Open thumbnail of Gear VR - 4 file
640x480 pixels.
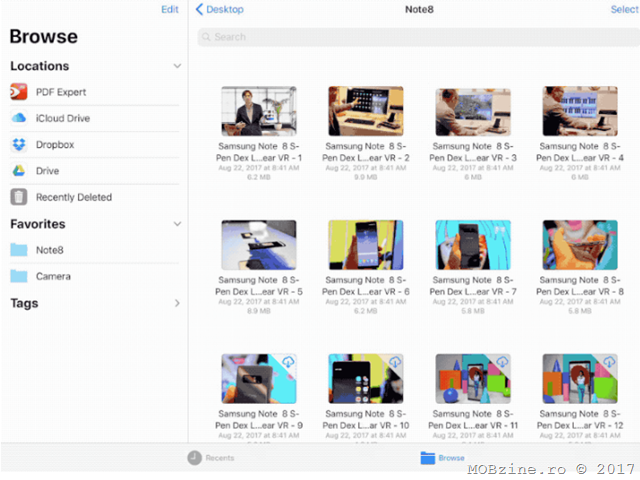pos(580,111)
